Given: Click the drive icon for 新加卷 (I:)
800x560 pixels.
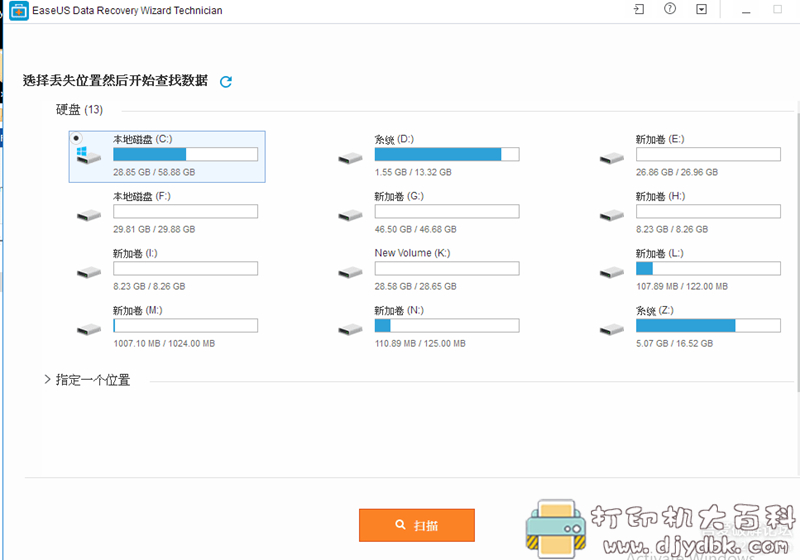Looking at the screenshot, I should pyautogui.click(x=89, y=273).
